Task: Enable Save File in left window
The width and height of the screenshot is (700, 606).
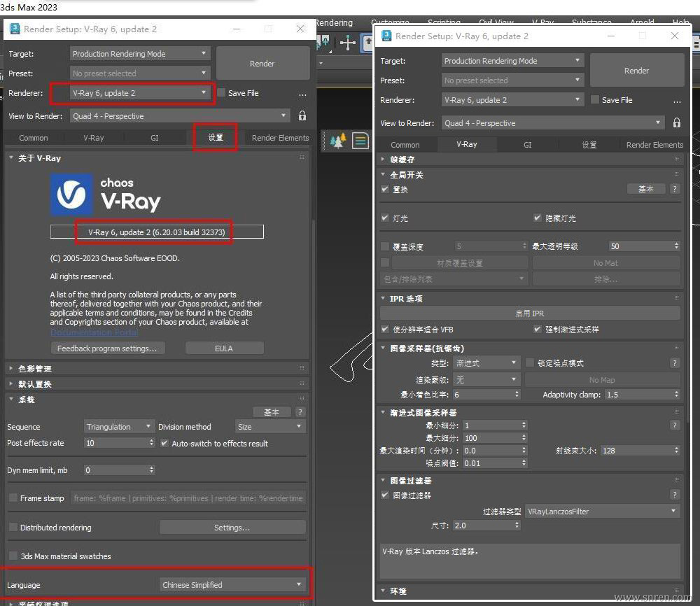Action: (x=221, y=93)
